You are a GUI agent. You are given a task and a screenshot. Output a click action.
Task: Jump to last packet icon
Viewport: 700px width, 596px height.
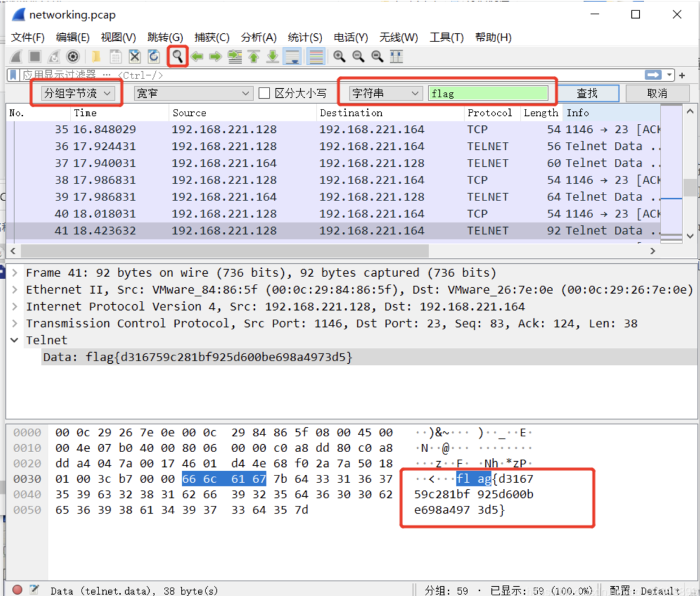[x=272, y=56]
